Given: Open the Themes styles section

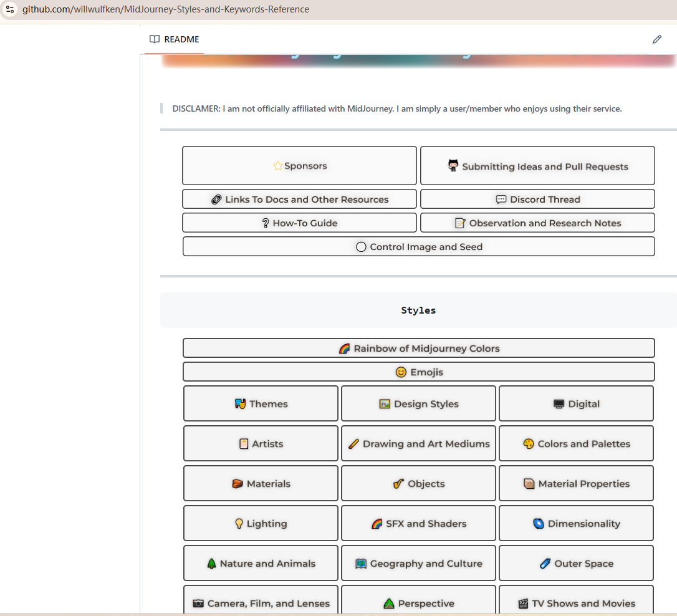Looking at the screenshot, I should point(261,403).
